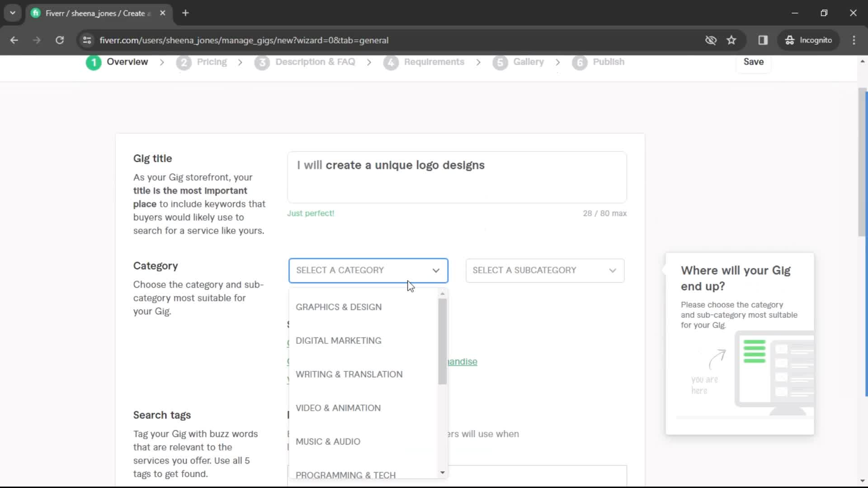Select VIDEO & ANIMATION from category list
Viewport: 868px width, 488px height.
tap(338, 408)
